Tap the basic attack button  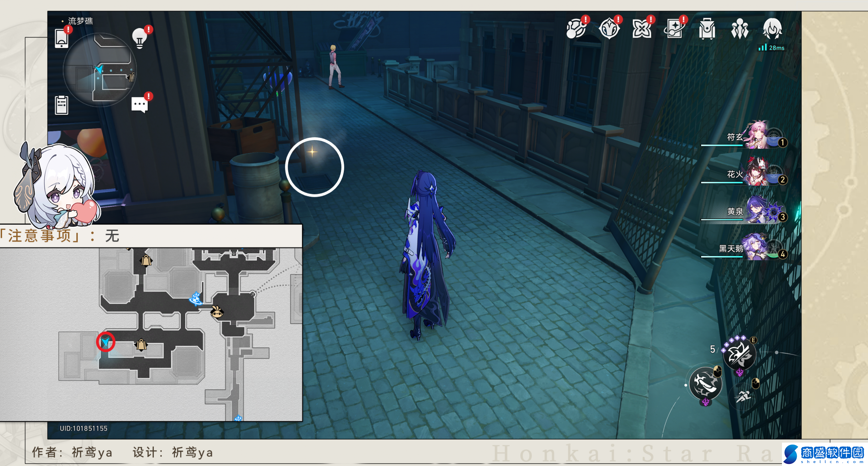pos(705,383)
